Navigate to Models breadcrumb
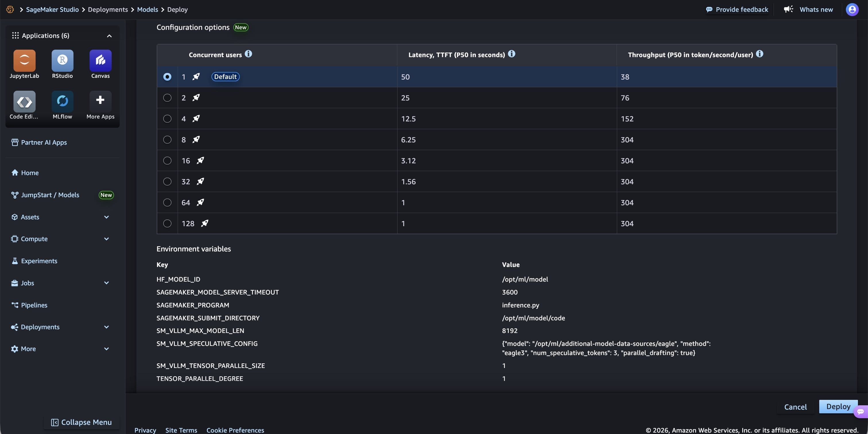 pos(148,9)
